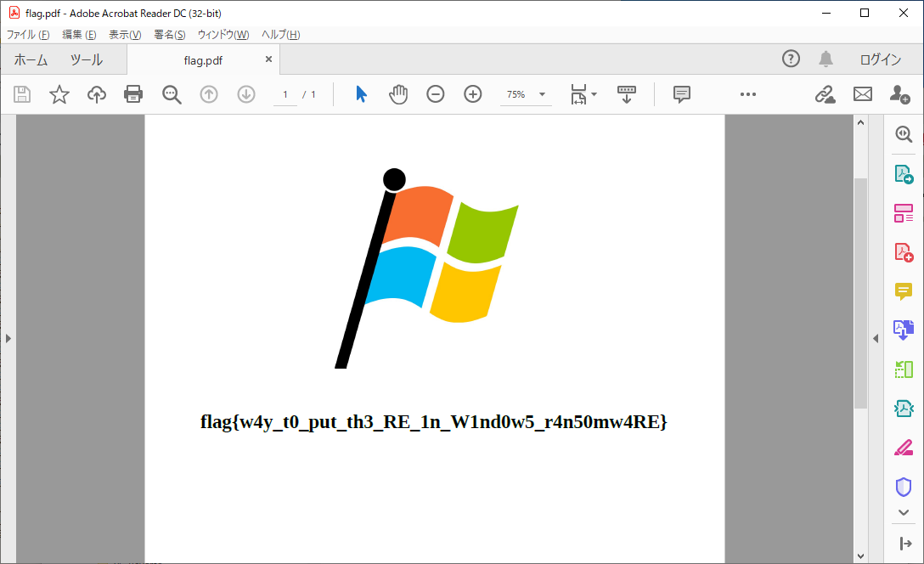Open teal Scan and OCR sidebar icon
924x564 pixels.
pos(904,409)
